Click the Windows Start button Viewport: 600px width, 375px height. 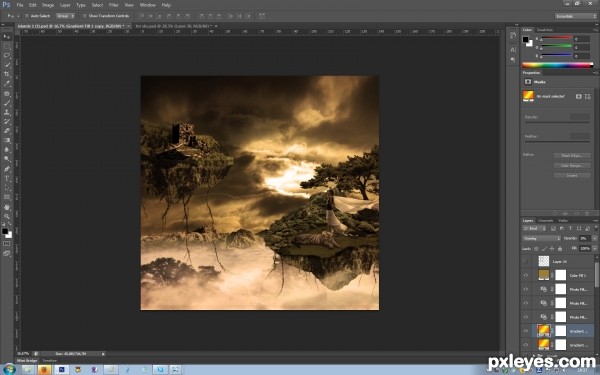click(9, 370)
